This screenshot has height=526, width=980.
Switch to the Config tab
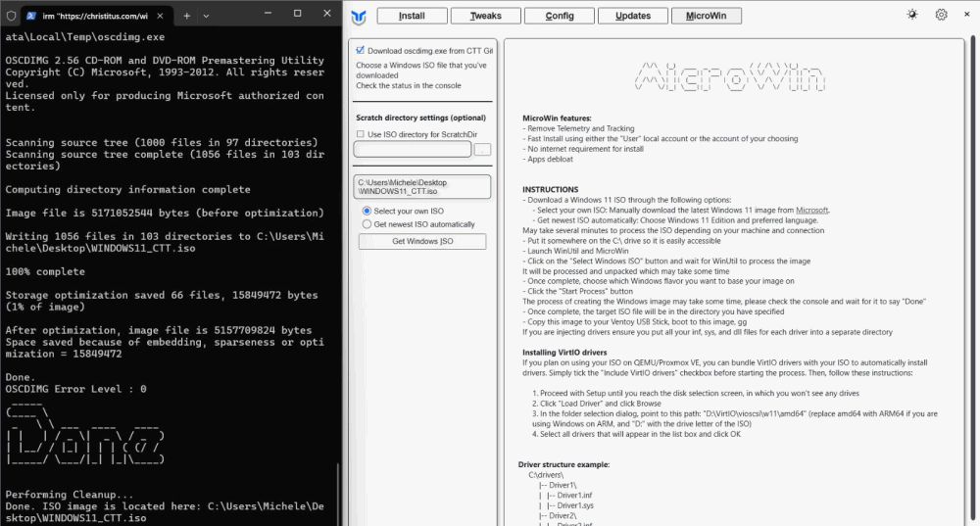(560, 16)
